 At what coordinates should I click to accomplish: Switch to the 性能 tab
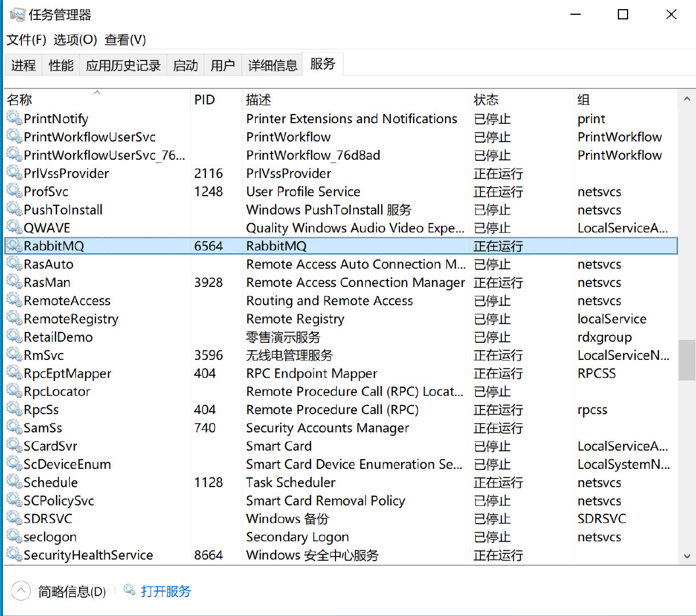(x=61, y=66)
